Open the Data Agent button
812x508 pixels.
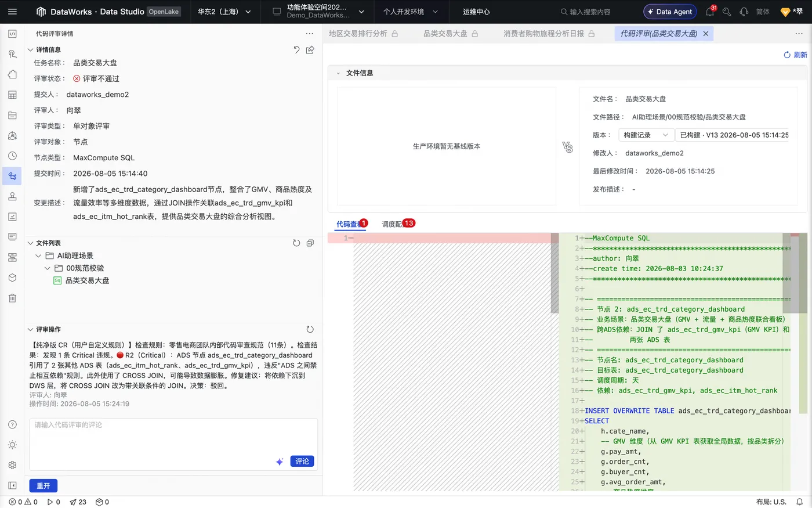click(x=670, y=12)
